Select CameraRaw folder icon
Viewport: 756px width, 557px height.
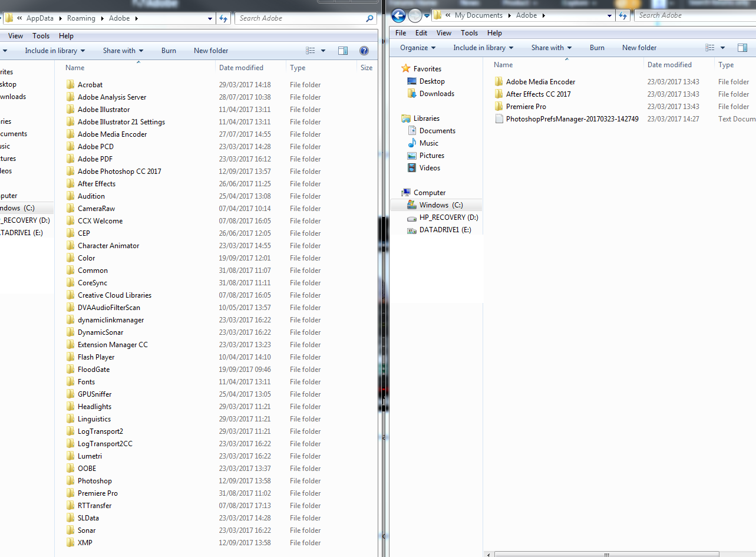[x=71, y=209]
